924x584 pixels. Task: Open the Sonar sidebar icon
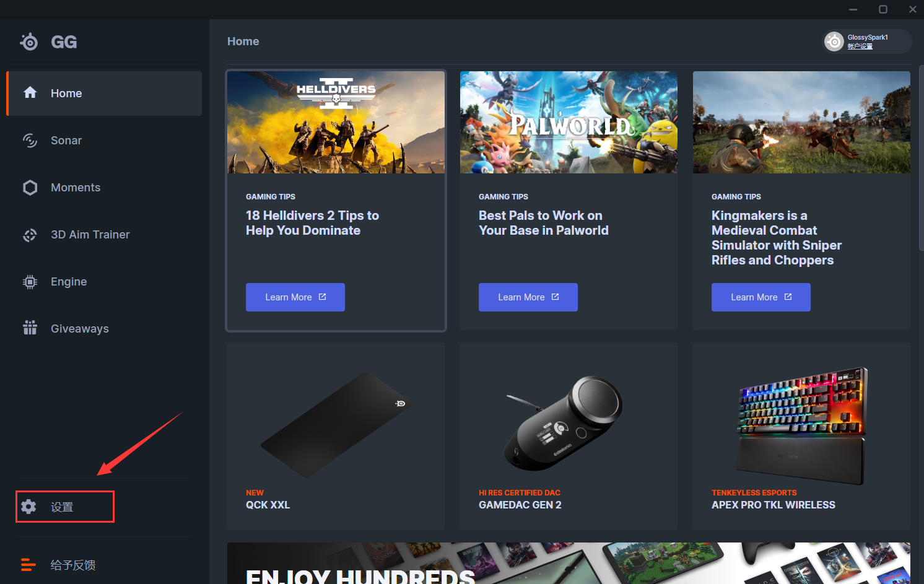pyautogui.click(x=30, y=141)
